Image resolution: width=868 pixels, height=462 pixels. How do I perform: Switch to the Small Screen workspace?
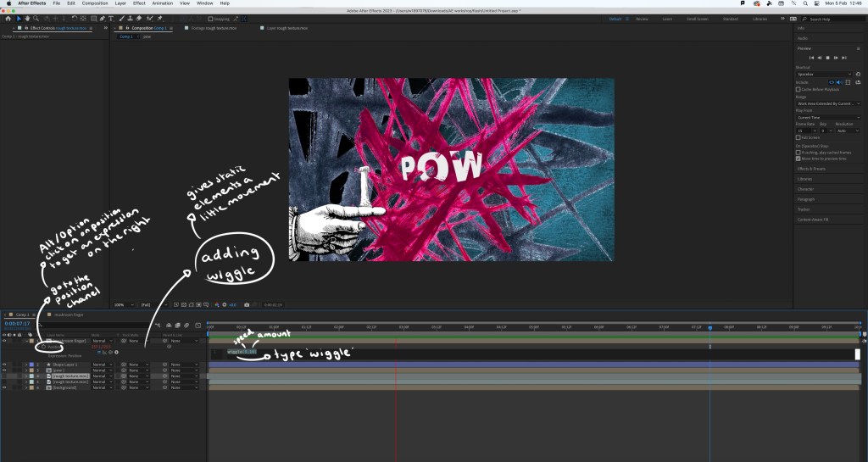[697, 18]
